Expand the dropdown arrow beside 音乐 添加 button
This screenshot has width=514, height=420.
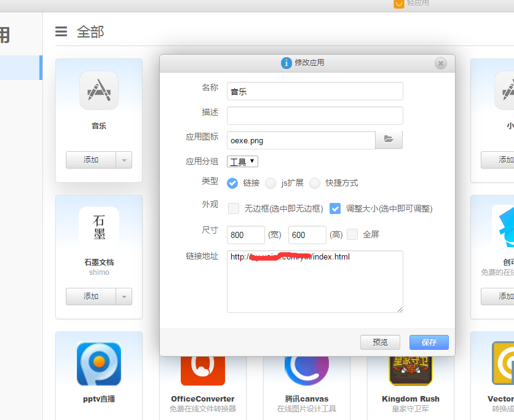124,160
